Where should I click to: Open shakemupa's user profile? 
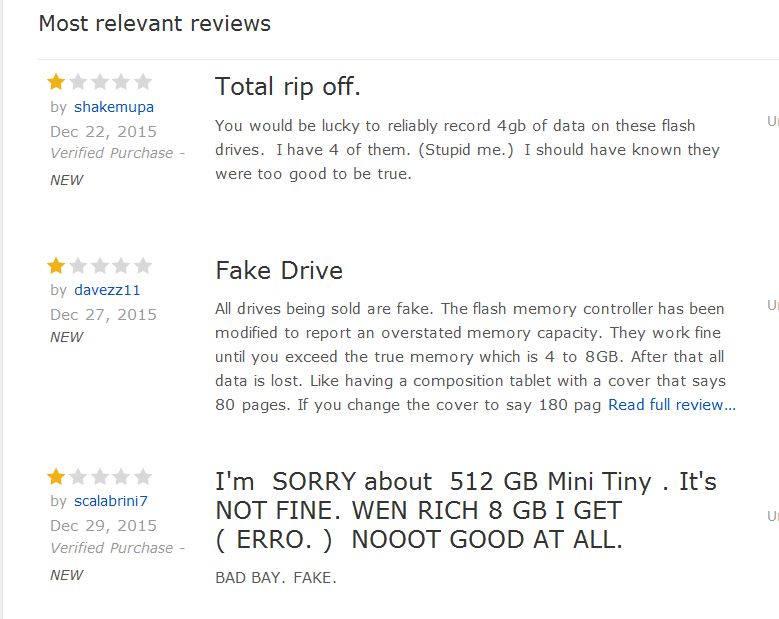[x=114, y=107]
